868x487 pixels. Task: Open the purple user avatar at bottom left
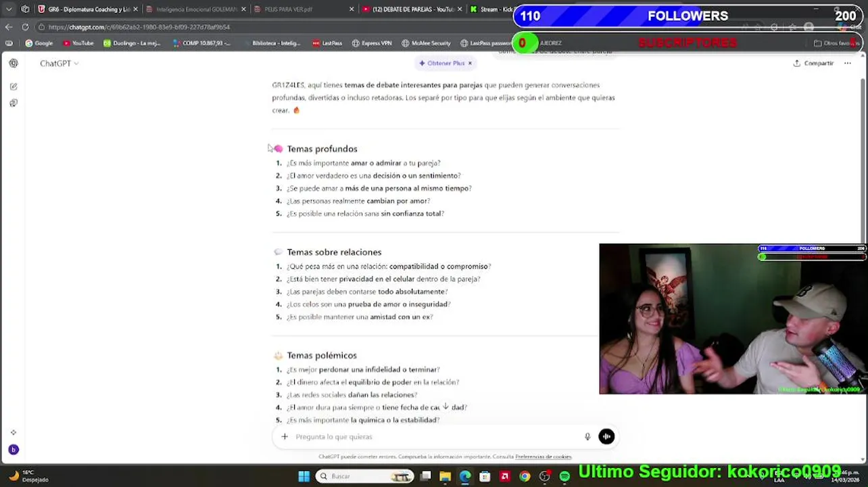(x=13, y=450)
